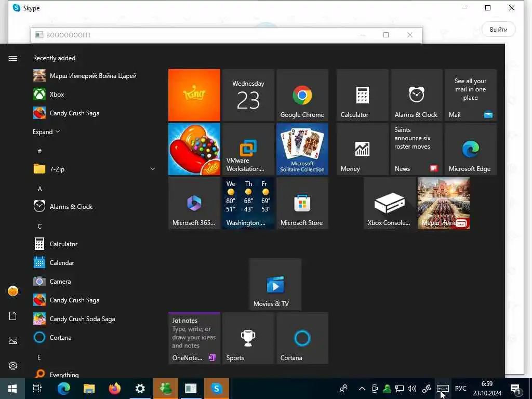
Task: Open Марш Империй game tile
Action: (444, 203)
